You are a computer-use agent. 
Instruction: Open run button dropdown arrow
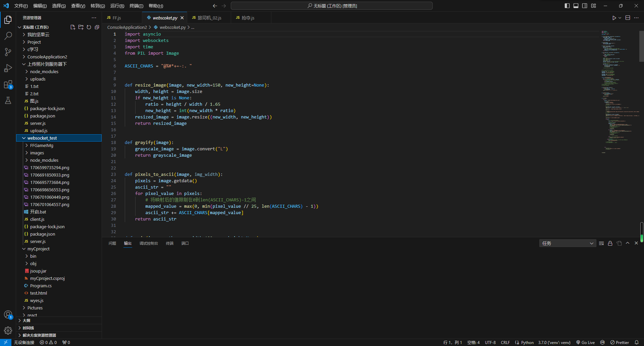[620, 18]
